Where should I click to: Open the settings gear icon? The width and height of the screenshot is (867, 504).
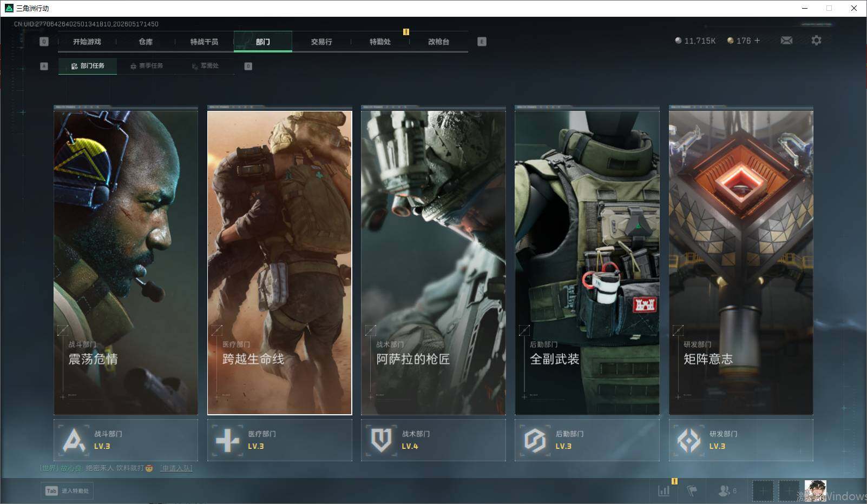pyautogui.click(x=816, y=41)
